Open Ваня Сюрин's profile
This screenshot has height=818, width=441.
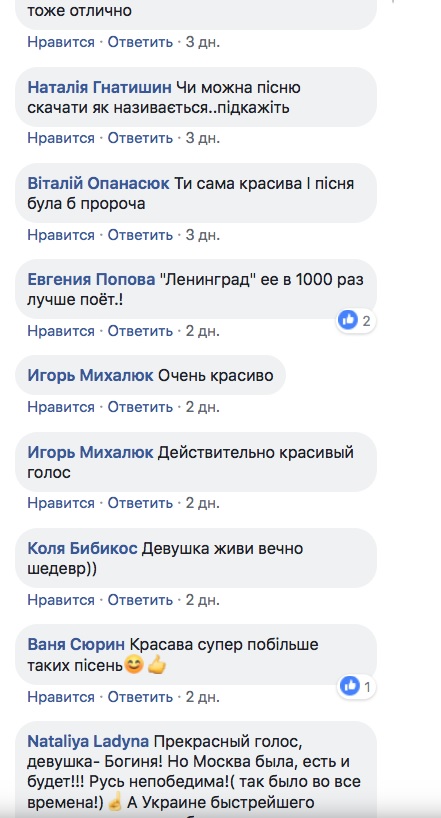click(76, 645)
